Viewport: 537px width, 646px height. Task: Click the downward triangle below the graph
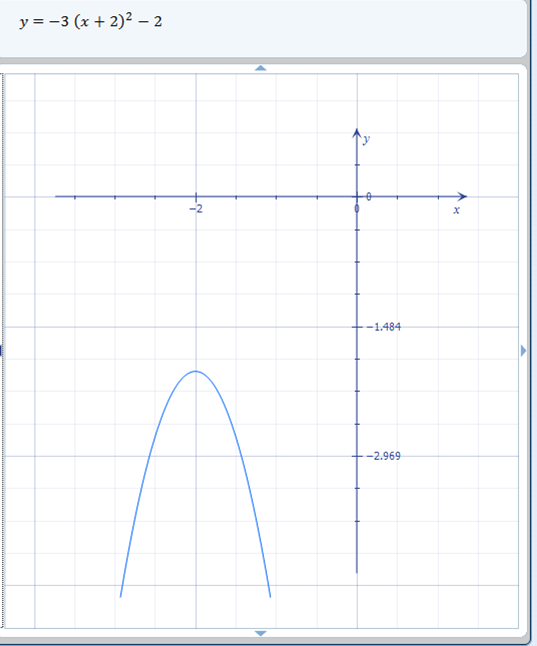click(260, 633)
